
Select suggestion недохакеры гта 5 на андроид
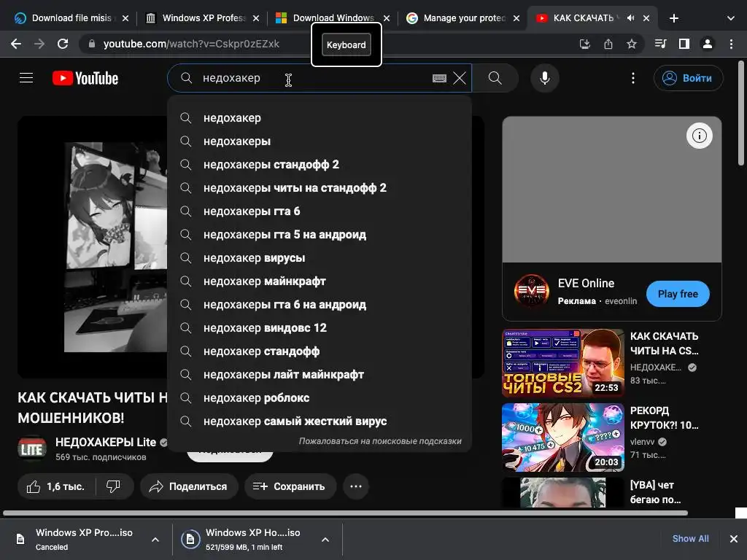coord(320,235)
